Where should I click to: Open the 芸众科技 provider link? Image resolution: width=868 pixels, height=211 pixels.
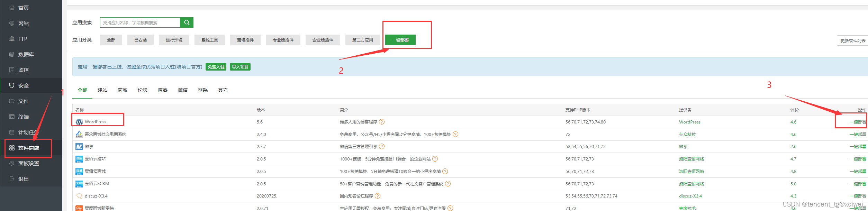[687, 134]
